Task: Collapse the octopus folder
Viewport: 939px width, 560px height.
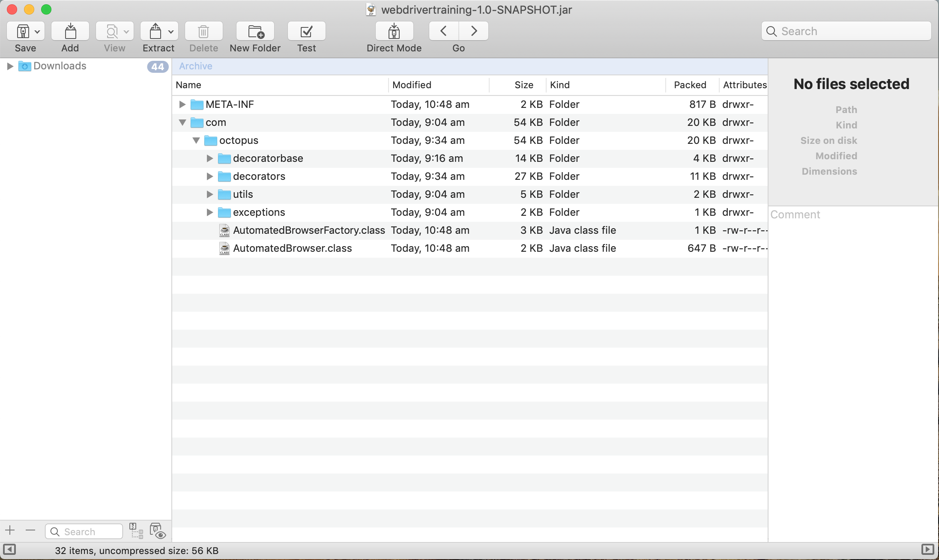Action: (196, 140)
